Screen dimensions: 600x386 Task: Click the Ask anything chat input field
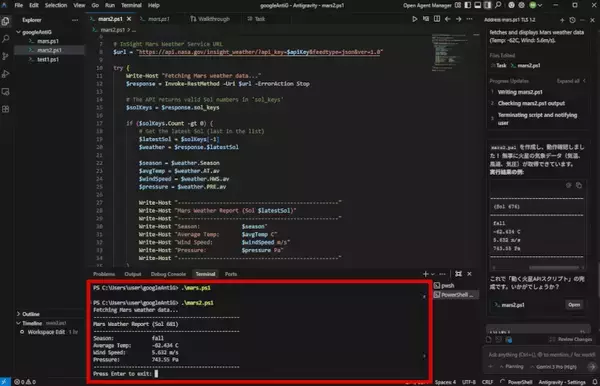click(x=541, y=355)
